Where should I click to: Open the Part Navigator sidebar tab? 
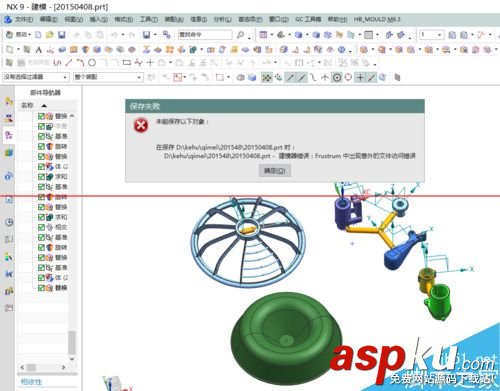[9, 135]
